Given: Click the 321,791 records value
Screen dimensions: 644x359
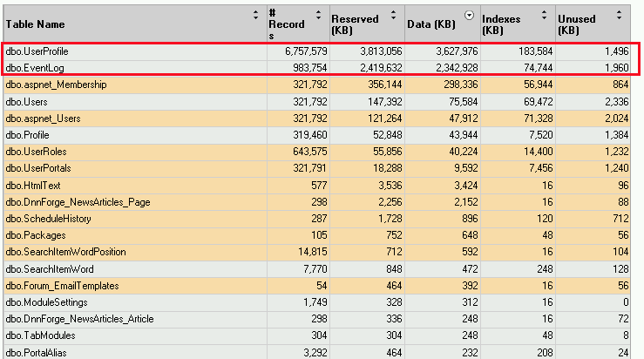Looking at the screenshot, I should coord(310,168).
